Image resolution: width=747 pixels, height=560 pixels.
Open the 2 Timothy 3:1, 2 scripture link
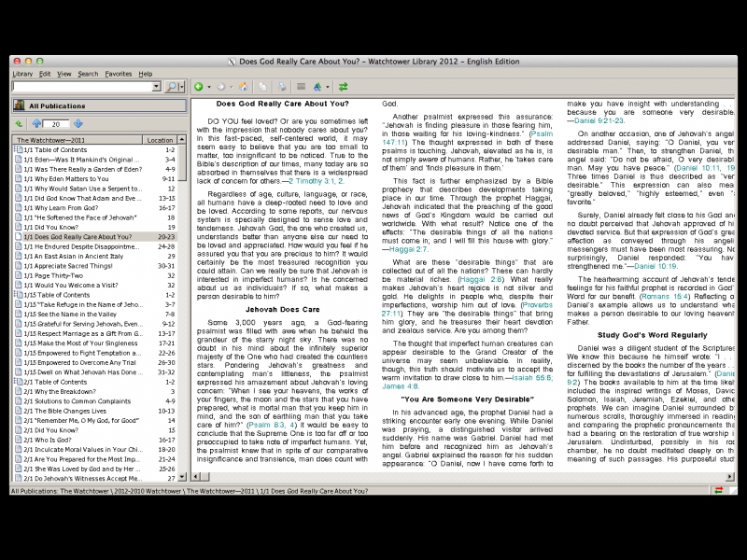[316, 181]
